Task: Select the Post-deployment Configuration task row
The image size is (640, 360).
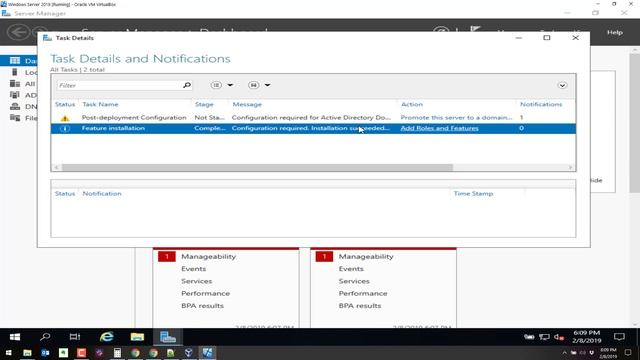Action: coord(313,118)
